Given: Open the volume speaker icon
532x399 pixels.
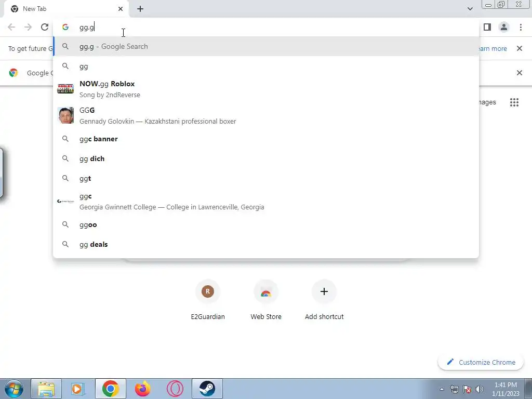Looking at the screenshot, I should [480, 389].
